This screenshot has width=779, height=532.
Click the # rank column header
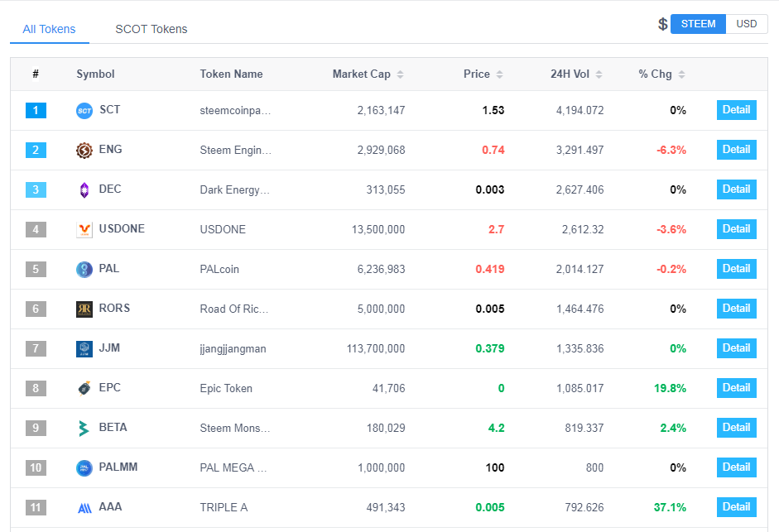coord(36,74)
